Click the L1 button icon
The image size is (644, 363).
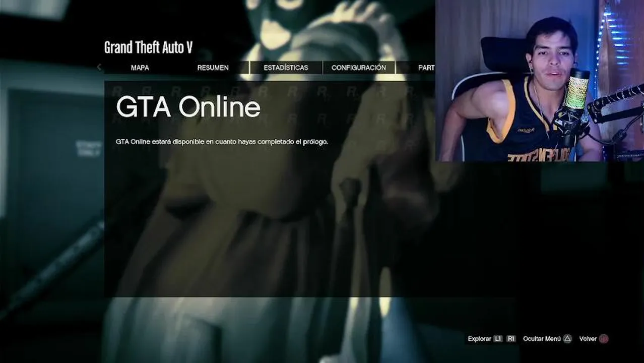(498, 339)
